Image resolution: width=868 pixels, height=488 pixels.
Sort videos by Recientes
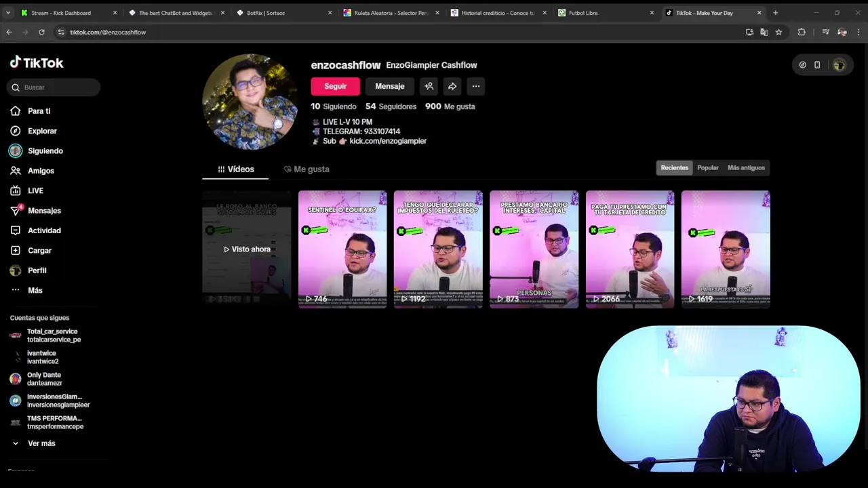pyautogui.click(x=675, y=167)
